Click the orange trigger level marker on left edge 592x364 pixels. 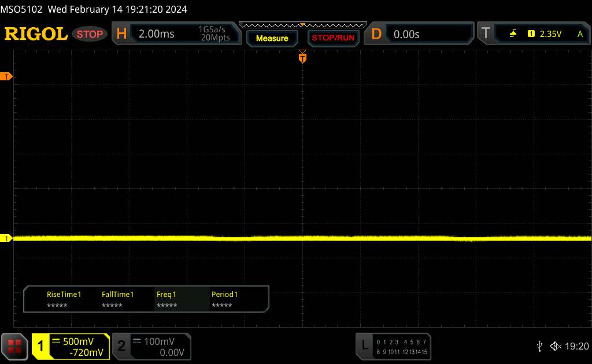coord(6,77)
